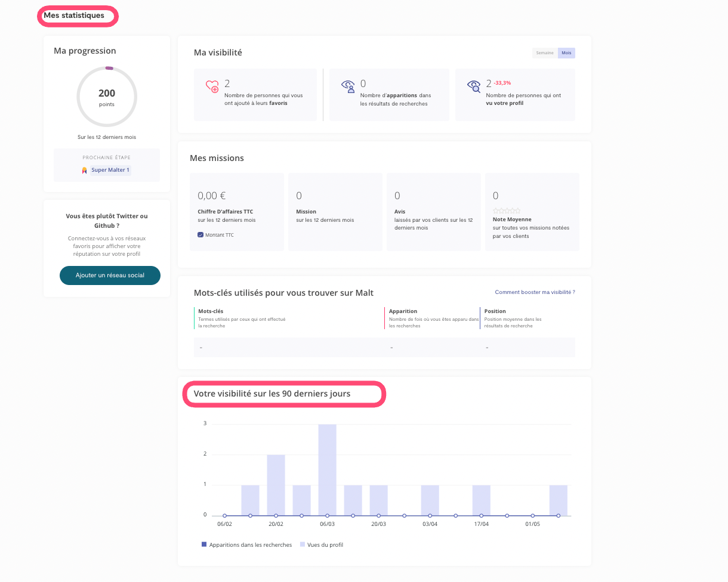
Task: Open the Mes statistiques tab heading
Action: [x=74, y=16]
